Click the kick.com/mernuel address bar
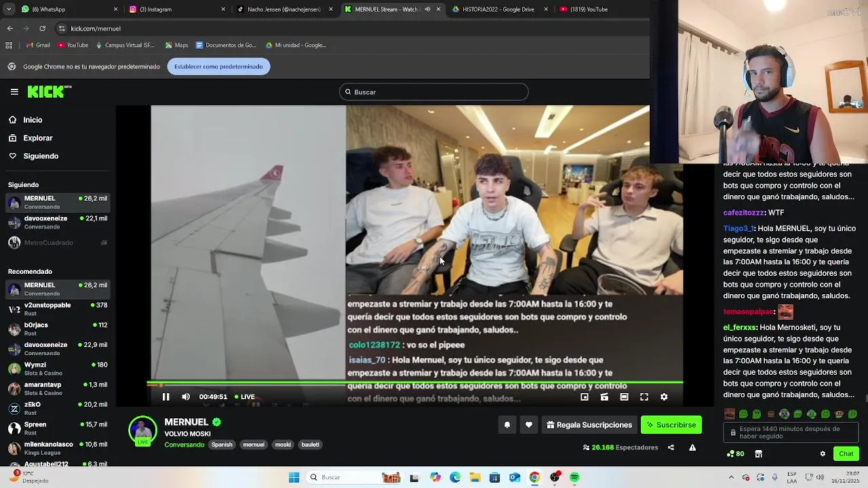 point(349,28)
